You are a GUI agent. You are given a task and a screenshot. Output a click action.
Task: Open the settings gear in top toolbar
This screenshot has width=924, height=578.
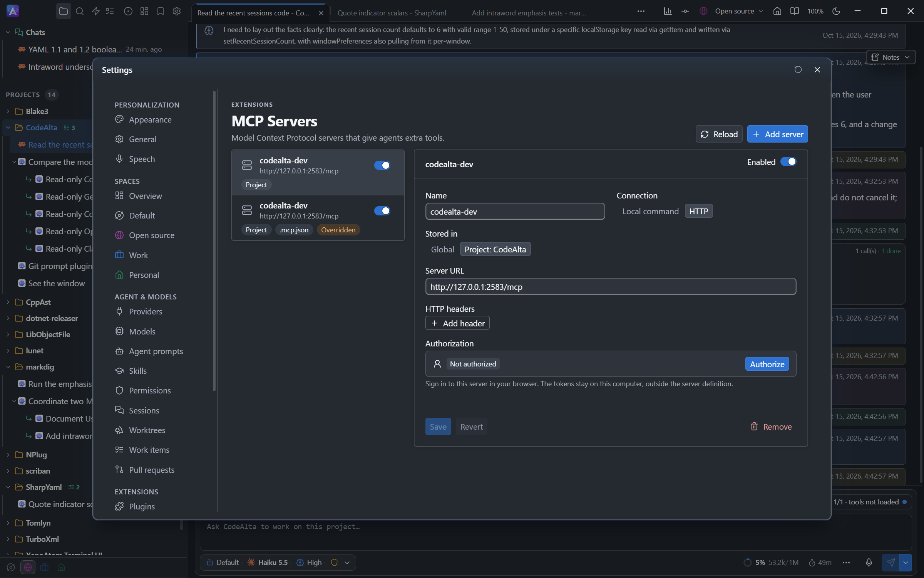pyautogui.click(x=177, y=11)
